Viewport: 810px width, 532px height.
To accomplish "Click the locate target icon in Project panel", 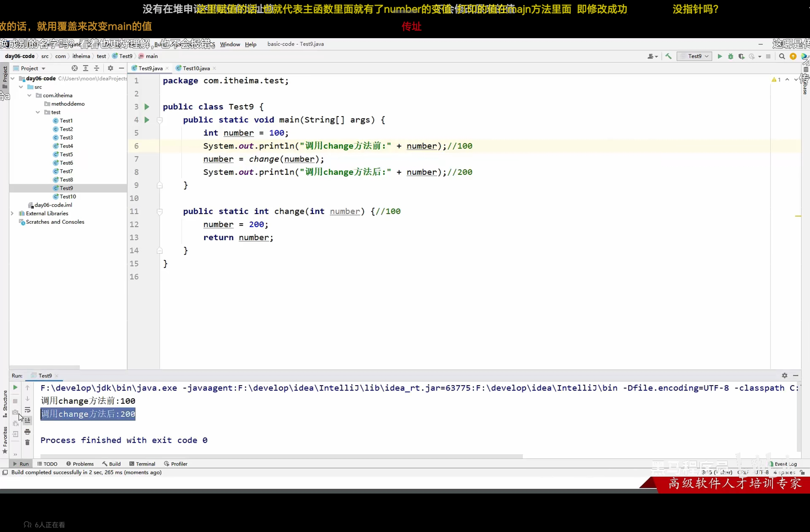I will click(75, 68).
